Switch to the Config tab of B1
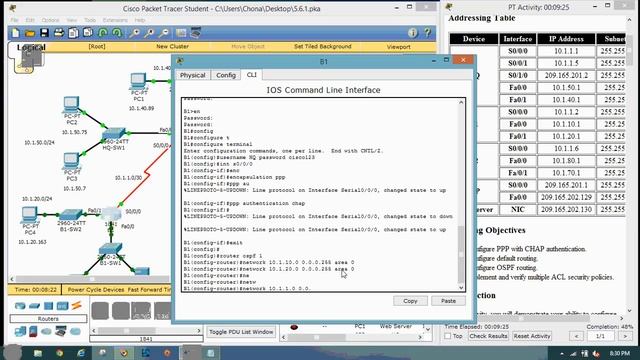The height and width of the screenshot is (360, 640). click(x=226, y=75)
